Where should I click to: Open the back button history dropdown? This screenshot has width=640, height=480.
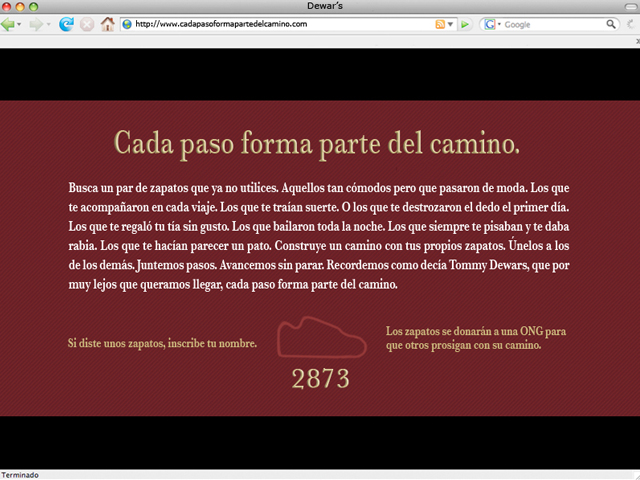[x=21, y=24]
